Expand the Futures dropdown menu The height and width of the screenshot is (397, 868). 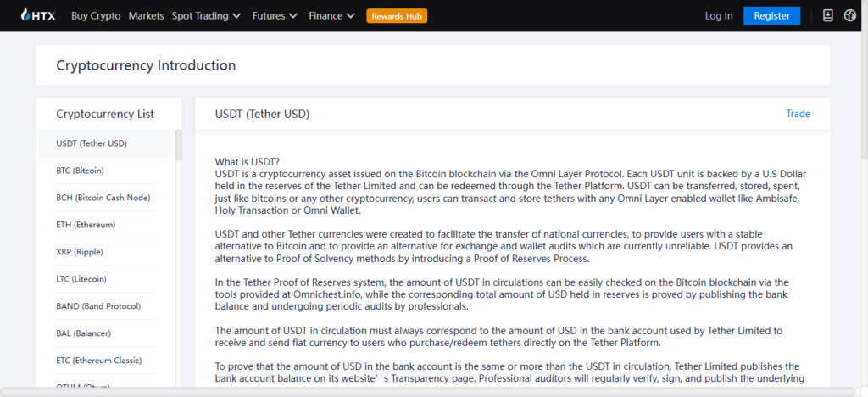pyautogui.click(x=275, y=16)
